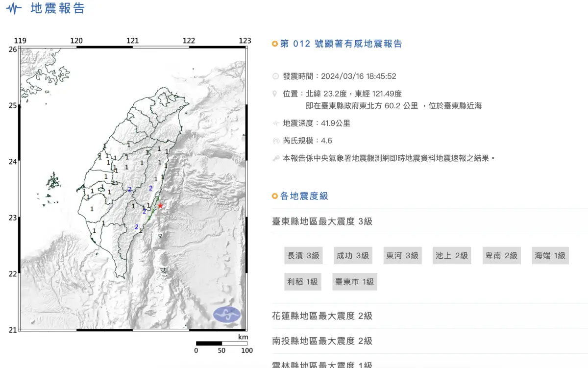Screen dimensions: 588x368
Task: Select the 長濱 3級 station chip
Action: point(304,255)
